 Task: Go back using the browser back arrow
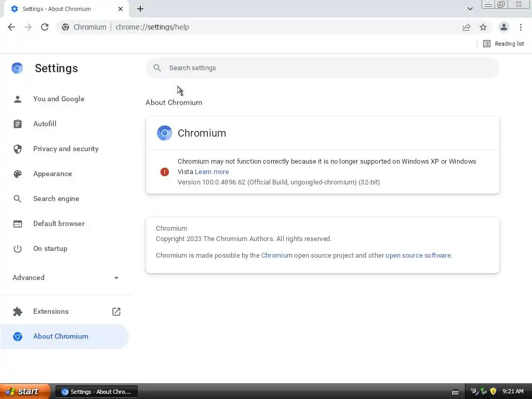11,27
